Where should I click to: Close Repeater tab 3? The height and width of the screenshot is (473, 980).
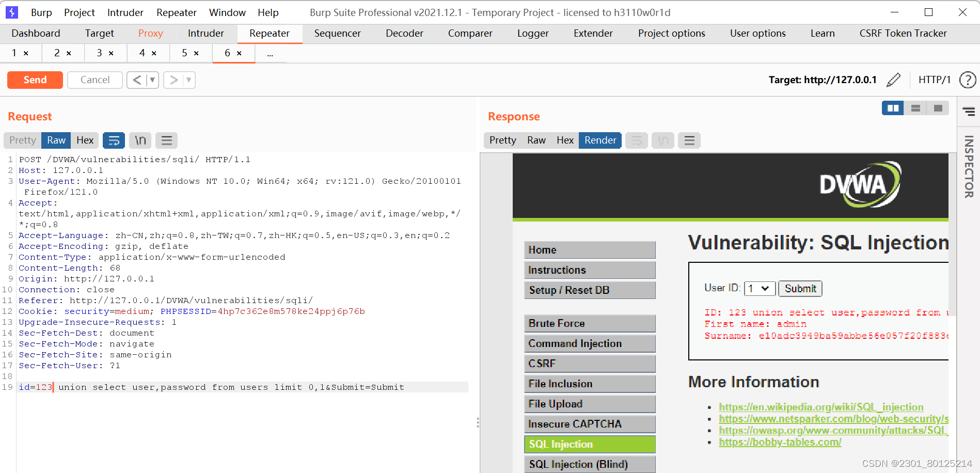[111, 53]
